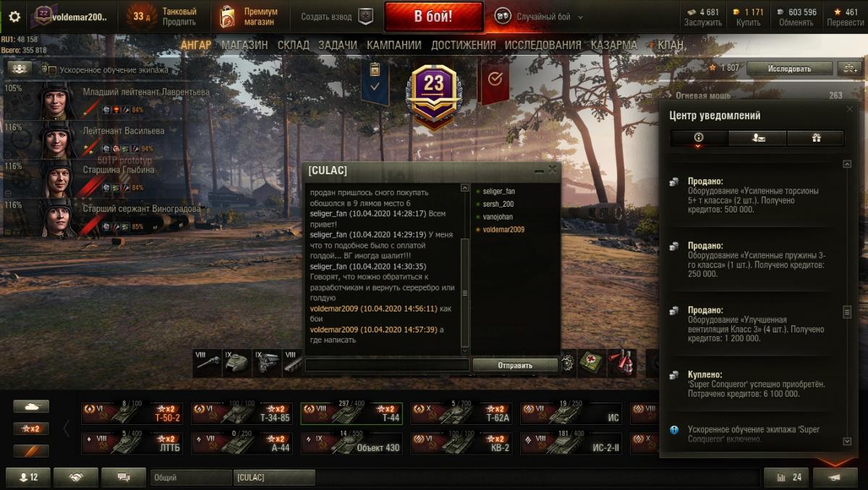Open the ИССЛЕДОВАНИЯ menu tab

[x=542, y=45]
